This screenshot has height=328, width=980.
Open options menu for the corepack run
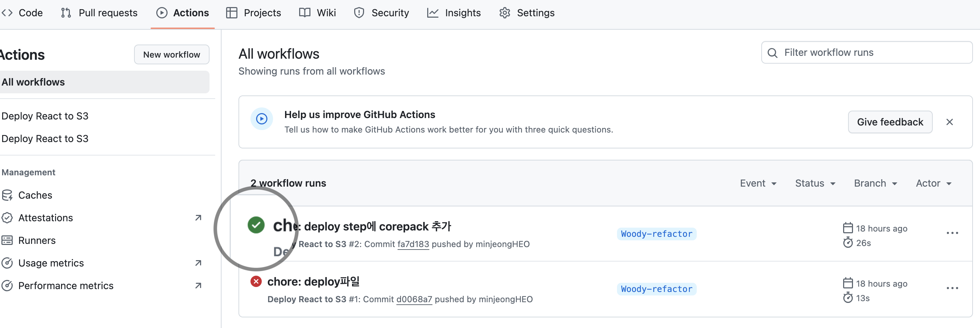click(952, 233)
